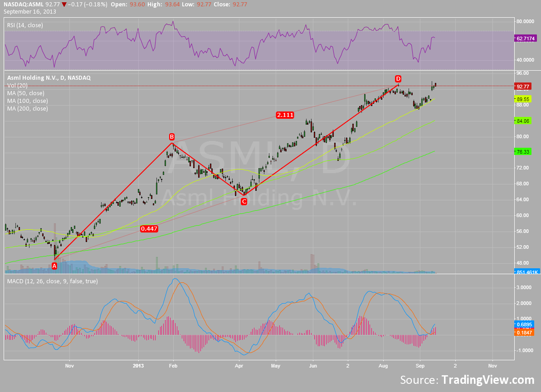The height and width of the screenshot is (392, 541).
Task: Click the 0.6895 MACD value tag
Action: 524,324
